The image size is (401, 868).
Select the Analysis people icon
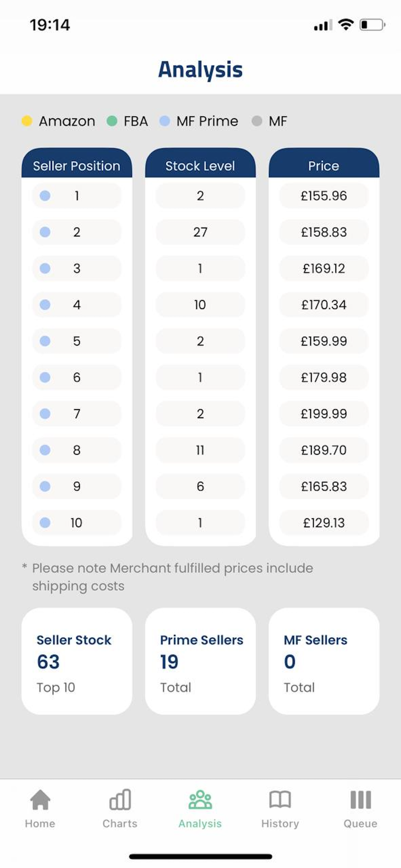(200, 800)
